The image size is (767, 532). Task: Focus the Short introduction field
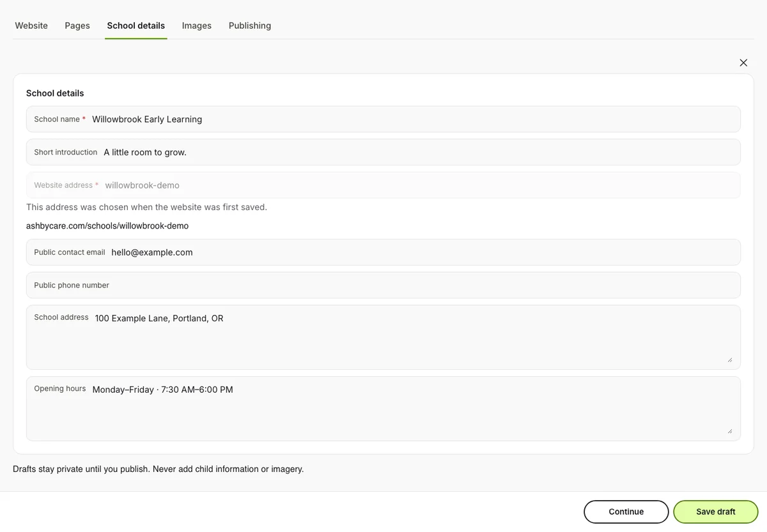(x=383, y=152)
